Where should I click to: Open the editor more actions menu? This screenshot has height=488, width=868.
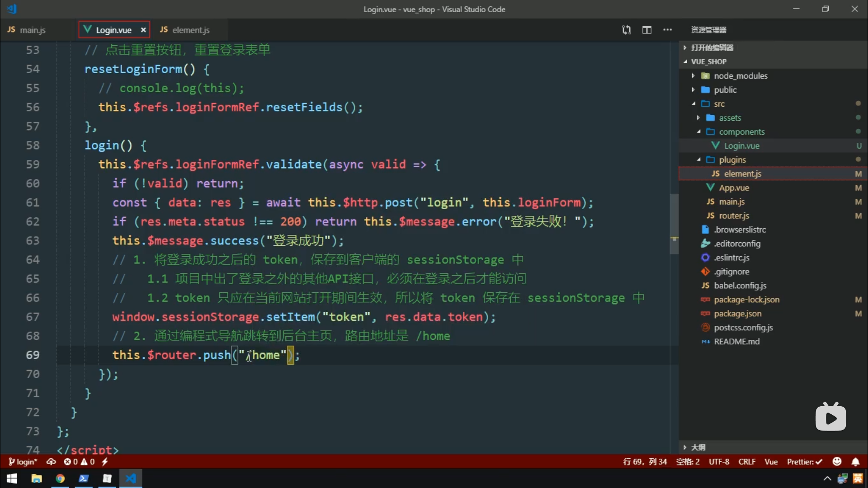coord(667,30)
